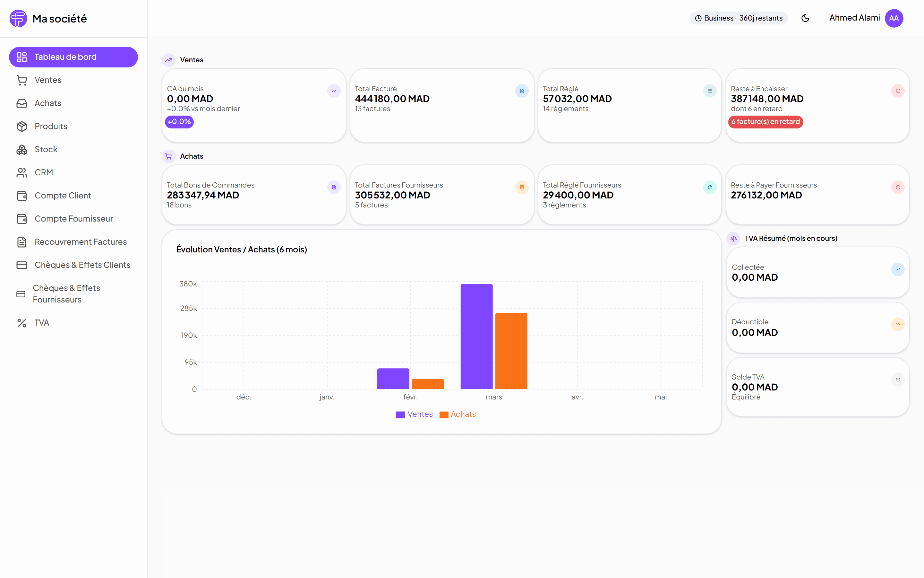924x578 pixels.
Task: Open the AA user avatar menu
Action: pos(894,18)
